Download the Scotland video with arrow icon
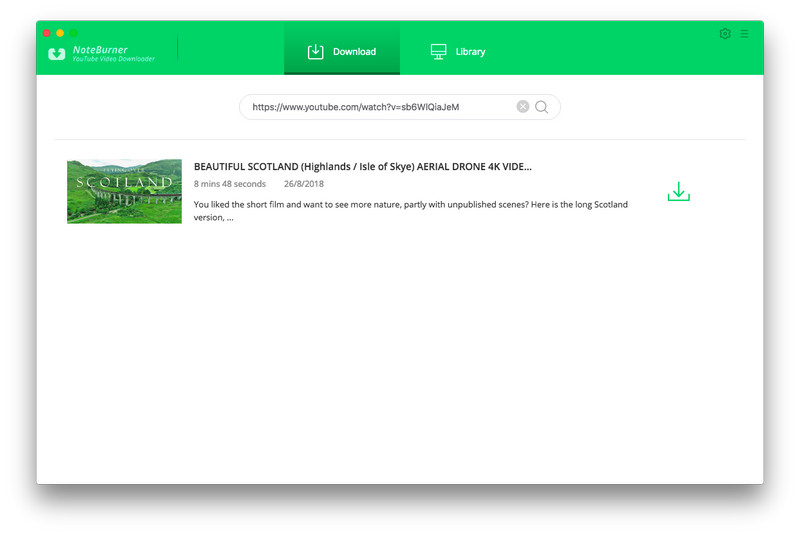Image resolution: width=800 pixels, height=536 pixels. point(678,192)
